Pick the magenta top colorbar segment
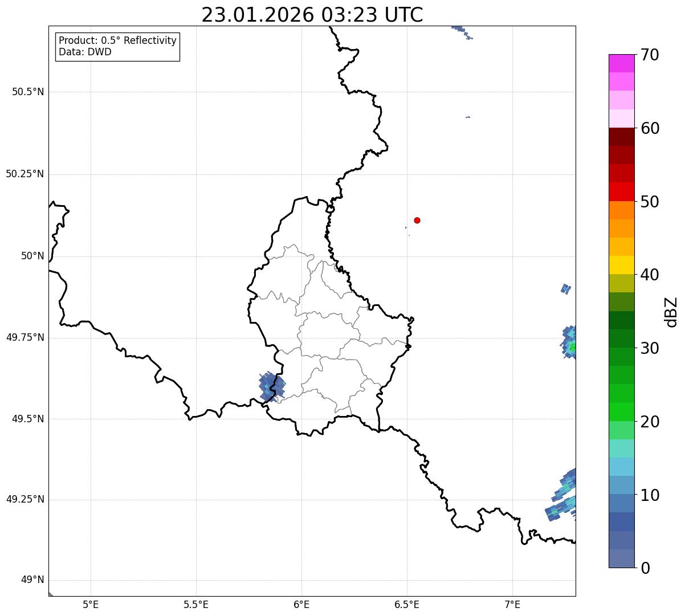Image resolution: width=685 pixels, height=616 pixels. (x=621, y=63)
